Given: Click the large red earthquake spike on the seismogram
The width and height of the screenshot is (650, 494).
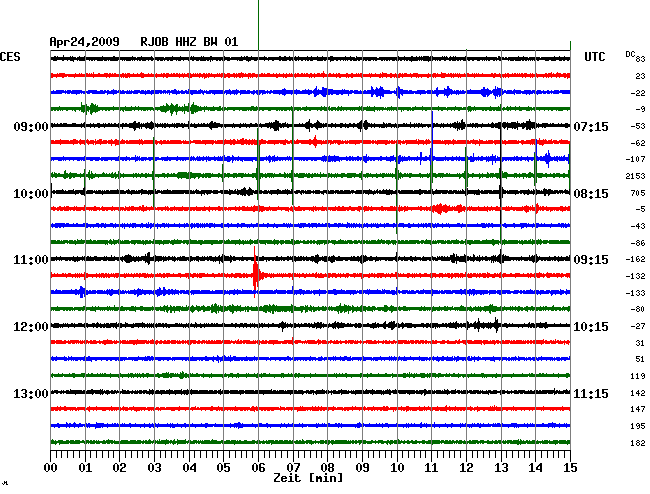Looking at the screenshot, I should click(x=256, y=273).
